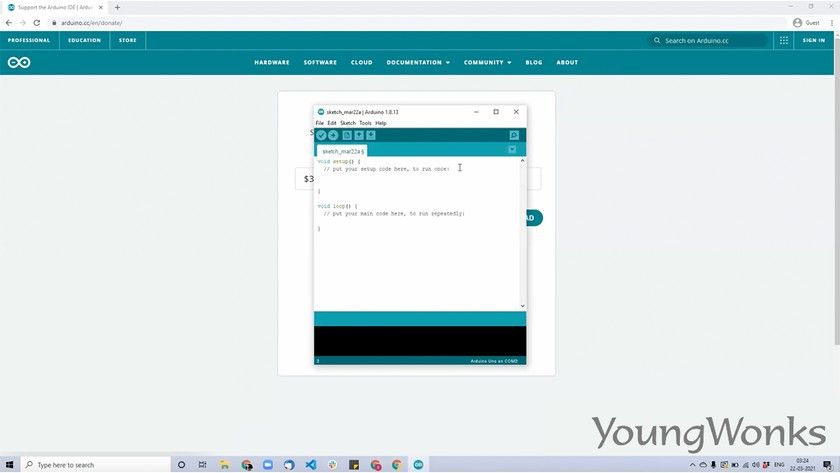Click the volume icon in system tray
This screenshot has width=840, height=473.
tap(755, 464)
